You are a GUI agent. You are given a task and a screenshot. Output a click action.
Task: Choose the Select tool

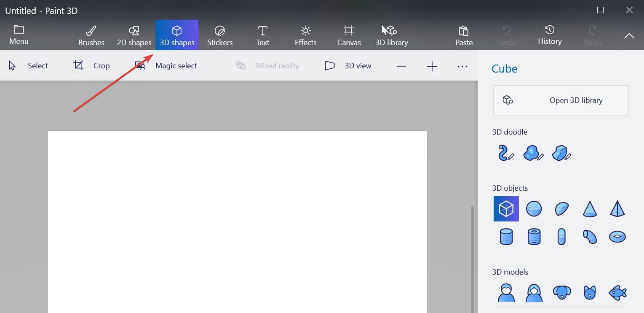click(x=28, y=66)
